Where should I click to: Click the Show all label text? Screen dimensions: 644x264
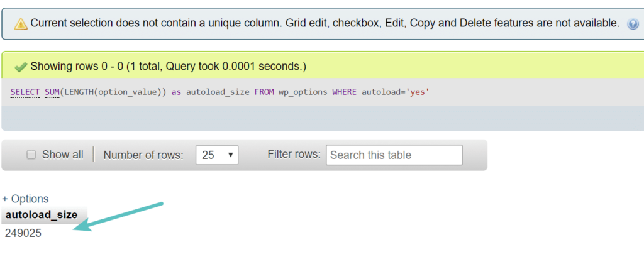coord(62,155)
